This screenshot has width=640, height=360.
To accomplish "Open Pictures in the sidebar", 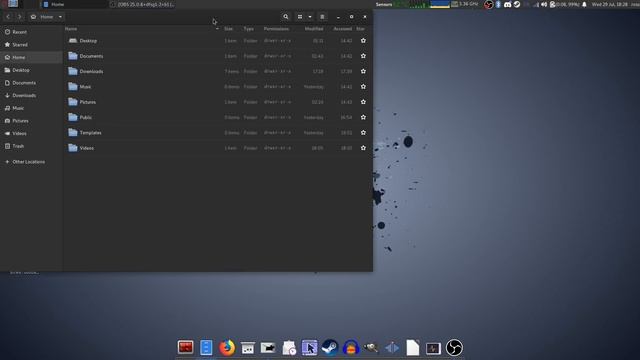I will pyautogui.click(x=31, y=120).
